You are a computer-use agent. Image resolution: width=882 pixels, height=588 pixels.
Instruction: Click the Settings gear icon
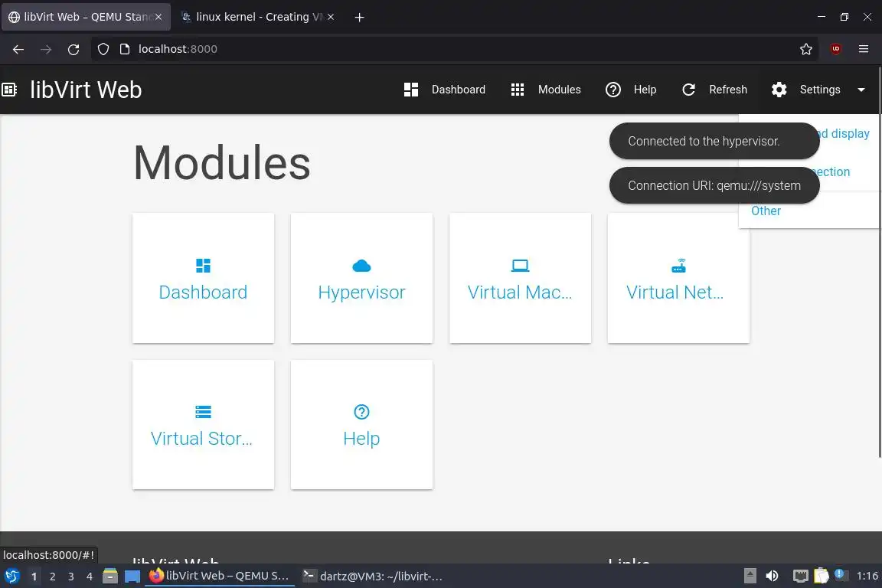click(779, 90)
